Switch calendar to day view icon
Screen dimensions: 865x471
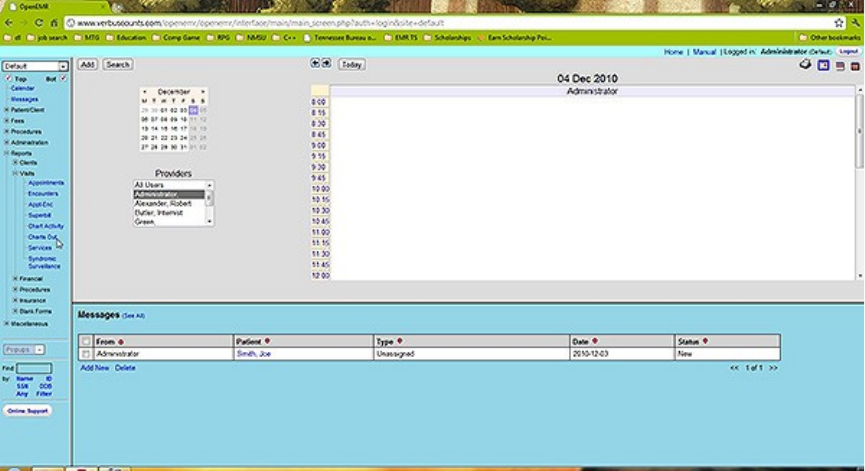[823, 66]
